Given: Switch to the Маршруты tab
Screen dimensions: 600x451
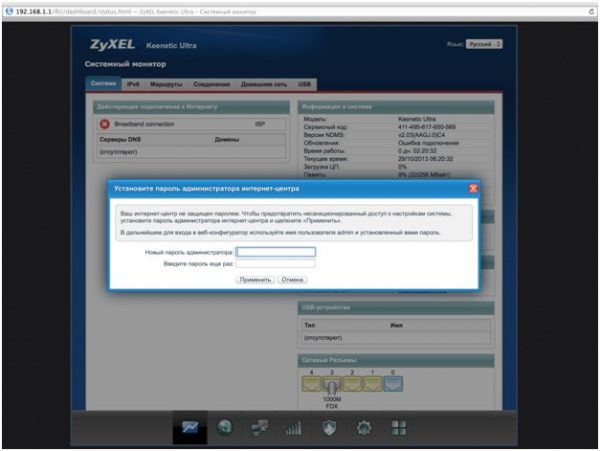Looking at the screenshot, I should [x=166, y=84].
